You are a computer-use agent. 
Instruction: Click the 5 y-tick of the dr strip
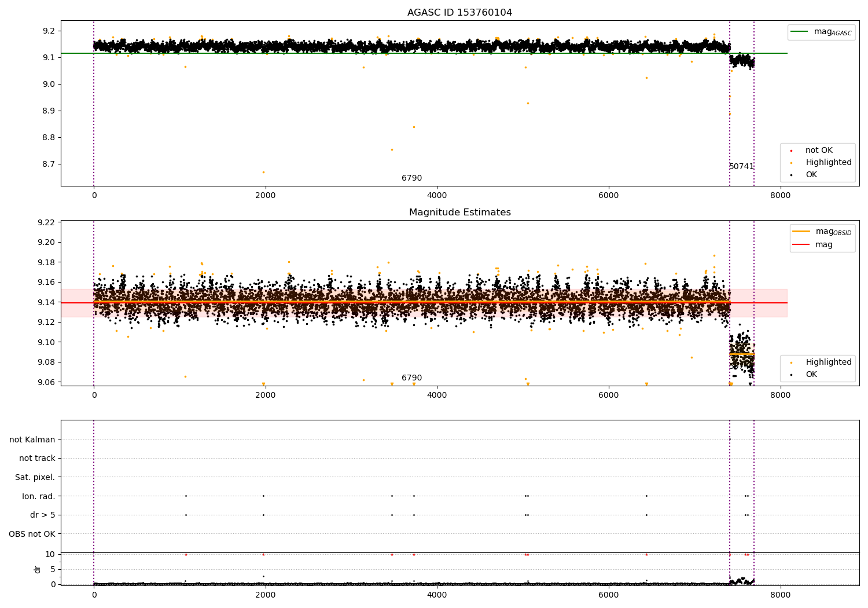click(53, 570)
